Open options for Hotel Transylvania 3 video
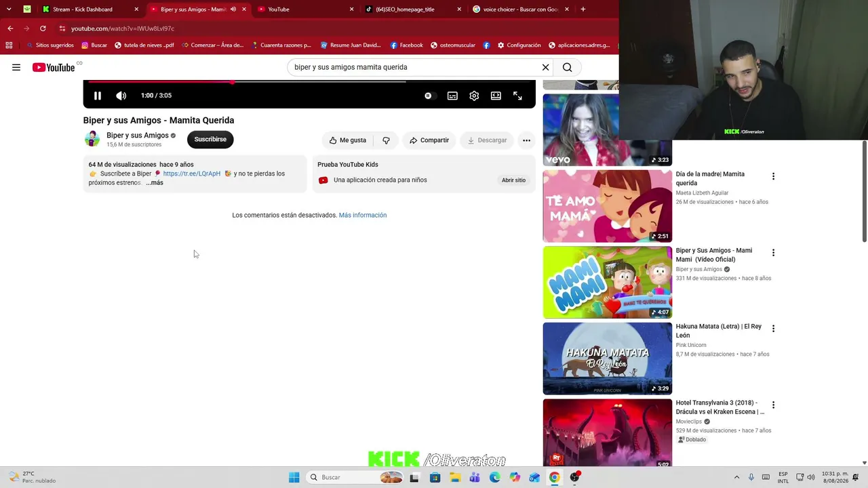This screenshot has height=488, width=868. [x=773, y=405]
